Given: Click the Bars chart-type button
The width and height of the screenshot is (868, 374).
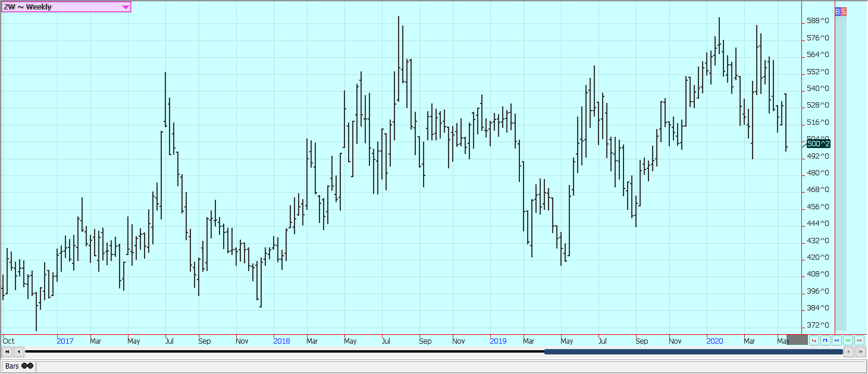Looking at the screenshot, I should click(x=18, y=366).
